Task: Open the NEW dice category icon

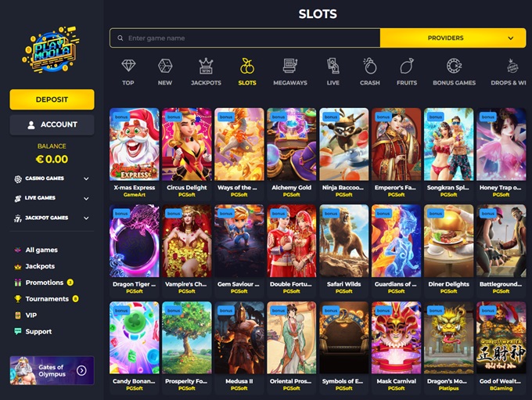Action: [x=165, y=66]
